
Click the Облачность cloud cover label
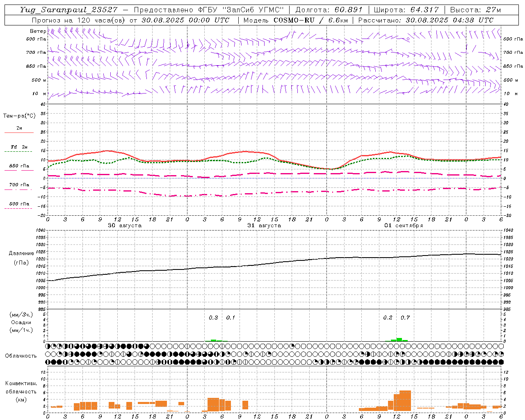[x=21, y=356]
